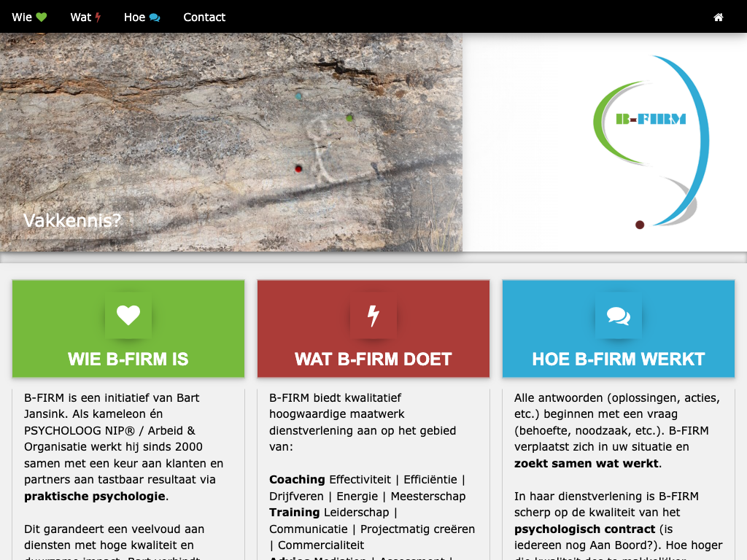The height and width of the screenshot is (560, 747).
Task: Click the B-FIRM logo image
Action: [x=651, y=141]
